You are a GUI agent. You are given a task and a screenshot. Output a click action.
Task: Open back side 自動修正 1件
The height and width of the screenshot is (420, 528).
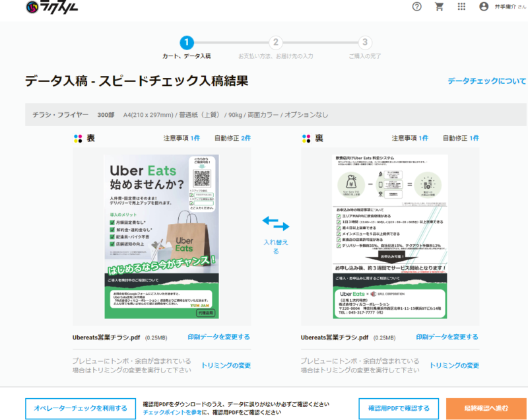tap(461, 138)
